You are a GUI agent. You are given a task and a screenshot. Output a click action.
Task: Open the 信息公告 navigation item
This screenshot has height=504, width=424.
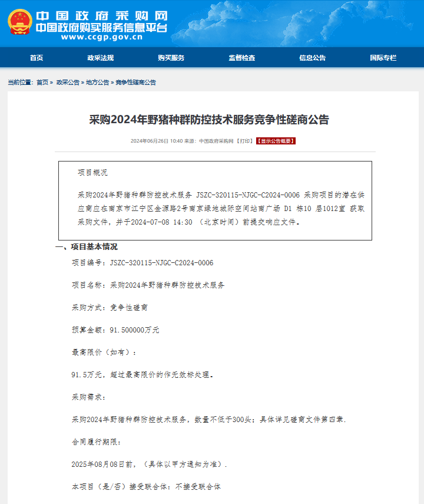point(313,58)
